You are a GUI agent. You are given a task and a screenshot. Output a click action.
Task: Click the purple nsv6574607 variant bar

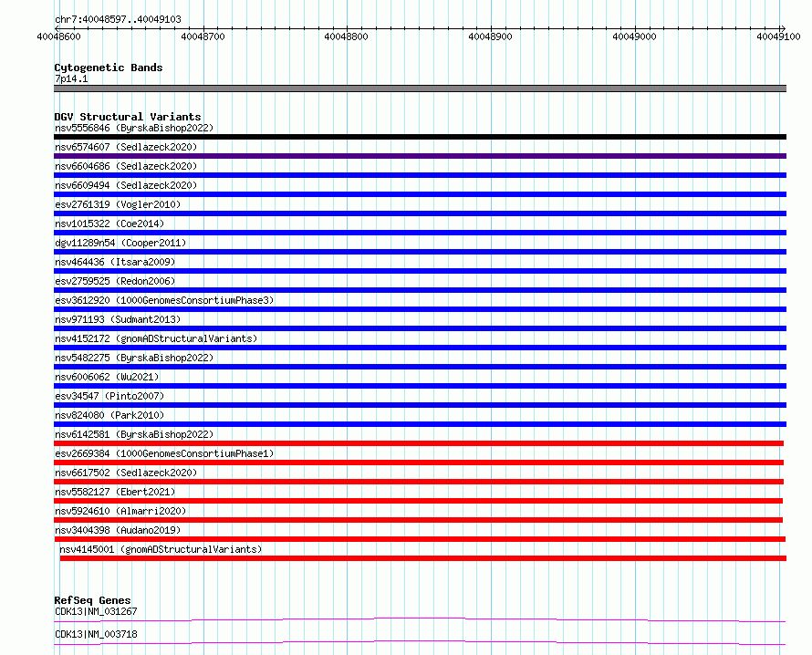[x=420, y=156]
